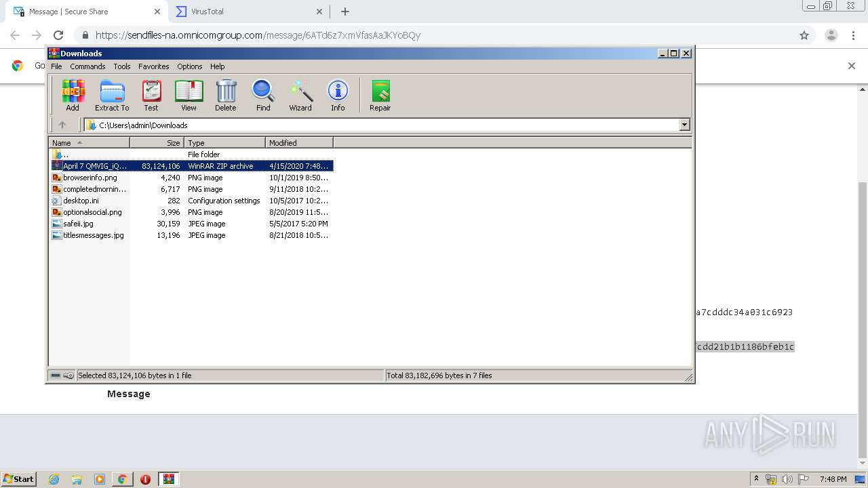The width and height of the screenshot is (868, 488).
Task: Sort by Name column header
Action: point(89,143)
